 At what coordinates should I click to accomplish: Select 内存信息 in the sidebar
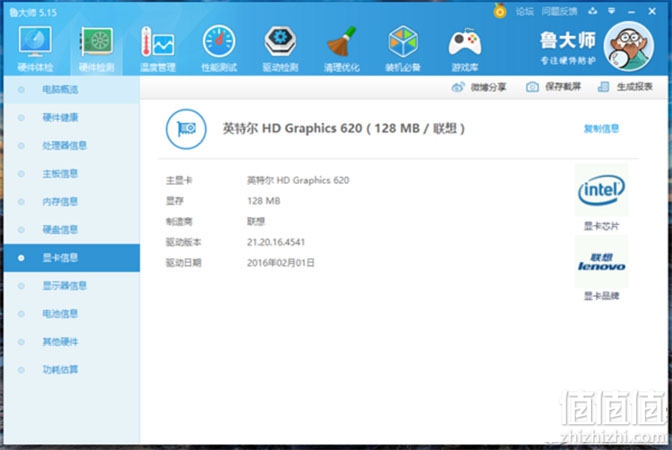pos(72,201)
